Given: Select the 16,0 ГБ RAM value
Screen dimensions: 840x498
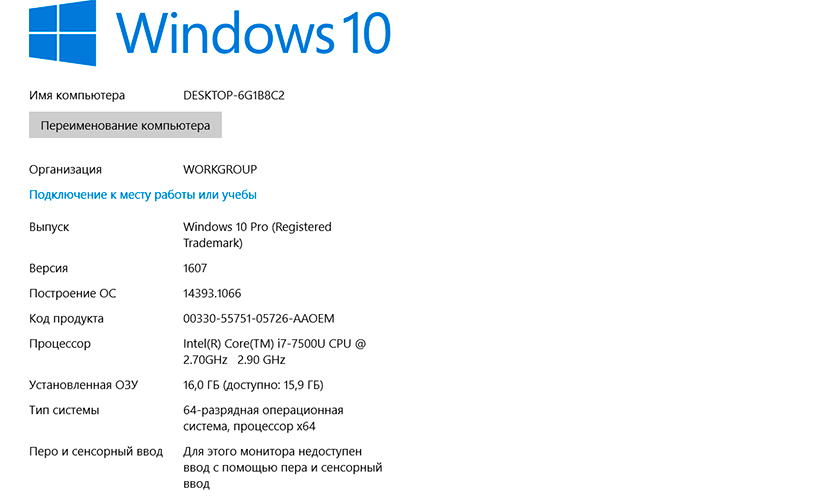Looking at the screenshot, I should point(253,385).
